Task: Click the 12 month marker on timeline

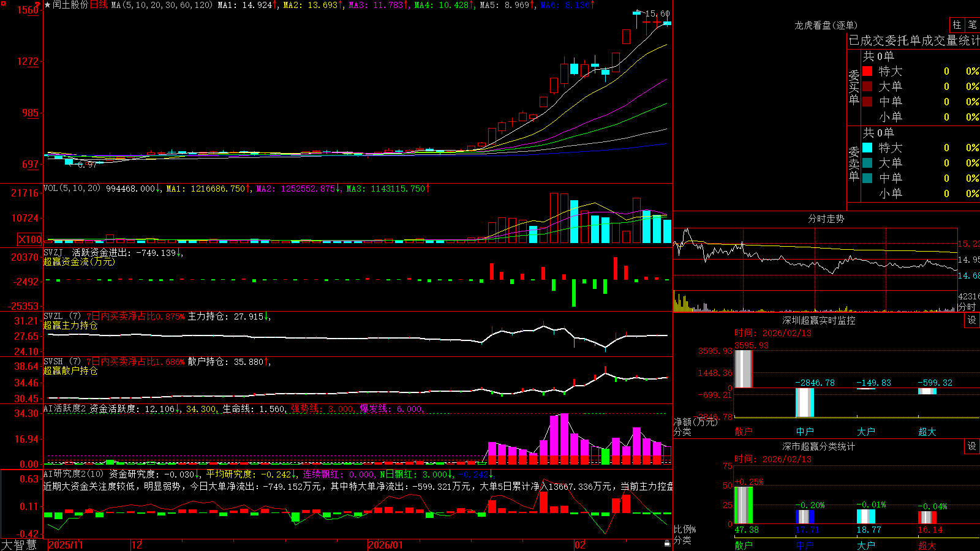Action: (137, 545)
